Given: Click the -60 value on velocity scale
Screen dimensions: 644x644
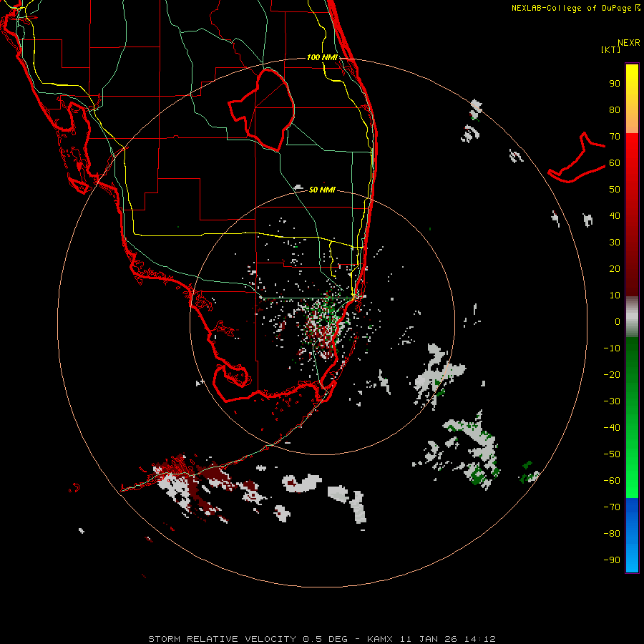Looking at the screenshot, I should [612, 481].
